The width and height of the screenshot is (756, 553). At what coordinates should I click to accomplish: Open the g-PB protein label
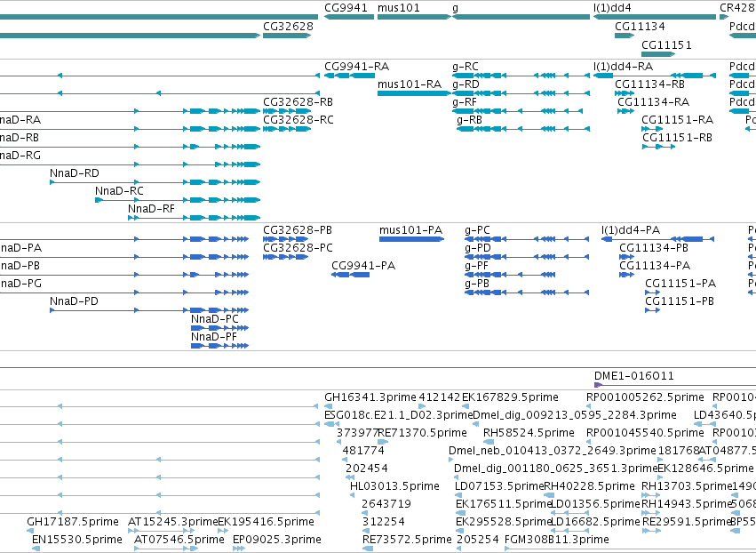(x=477, y=284)
